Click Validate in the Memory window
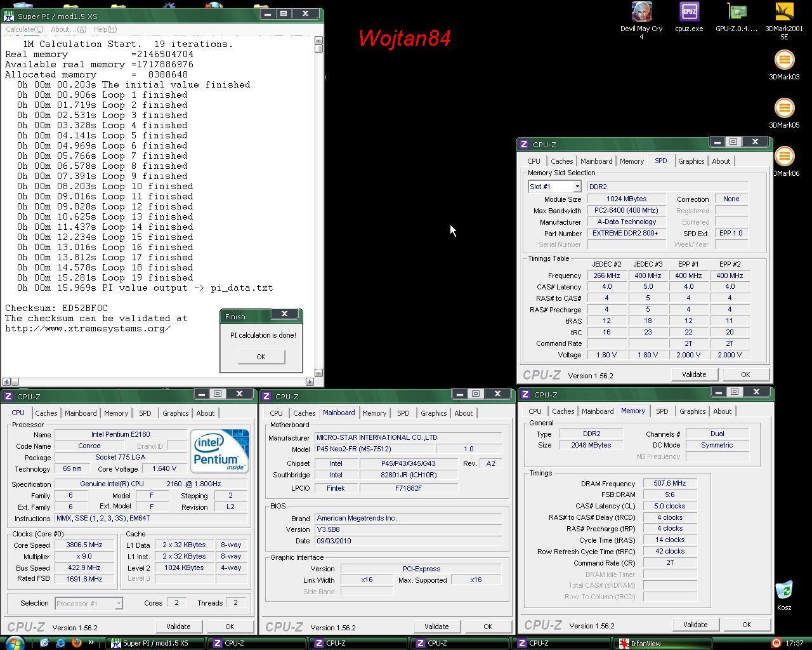 pos(695,625)
